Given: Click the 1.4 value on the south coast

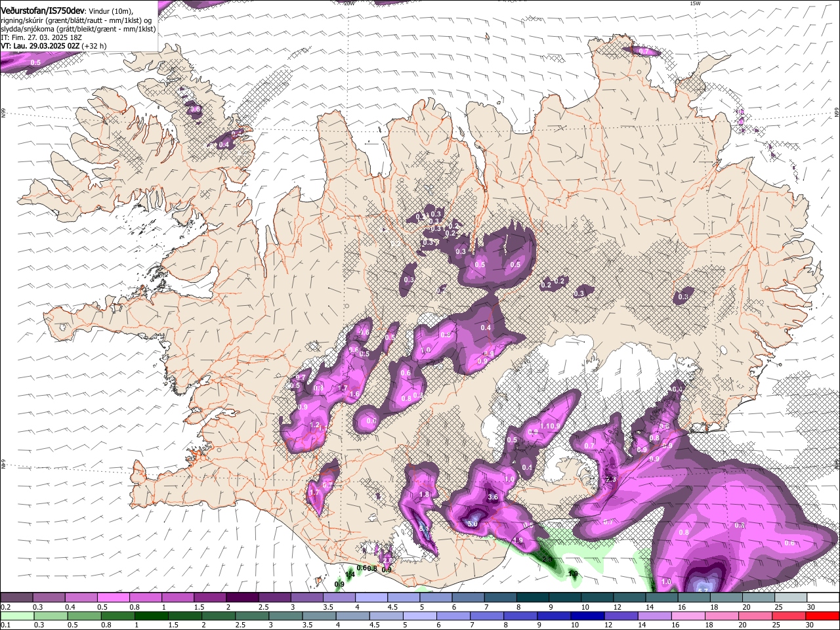Looking at the screenshot, I should pos(350,574).
